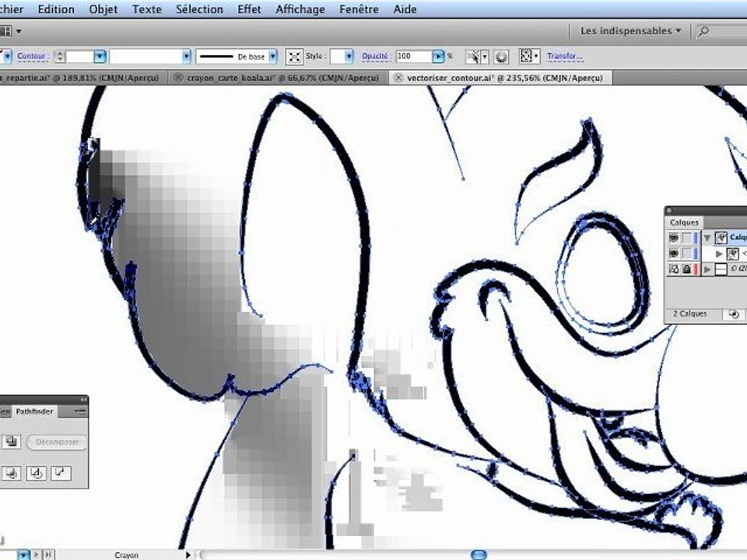The image size is (747, 560).
Task: Open the Fenêtre menu
Action: pyautogui.click(x=359, y=9)
